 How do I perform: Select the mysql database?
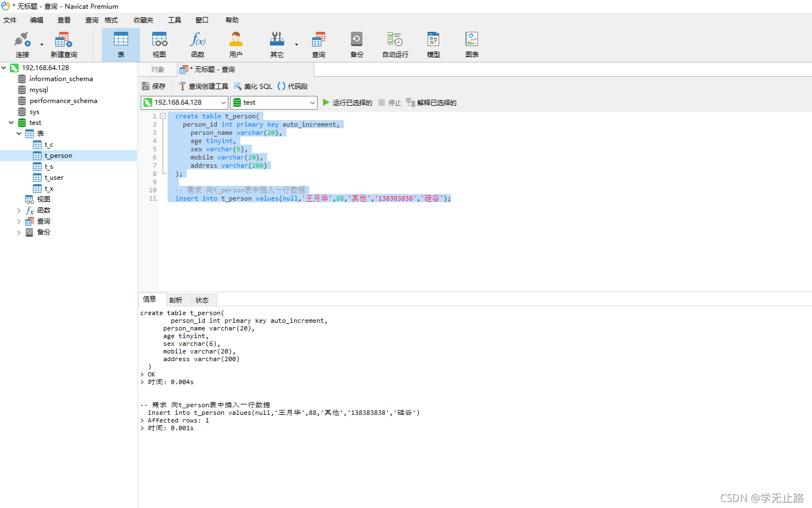(x=38, y=90)
